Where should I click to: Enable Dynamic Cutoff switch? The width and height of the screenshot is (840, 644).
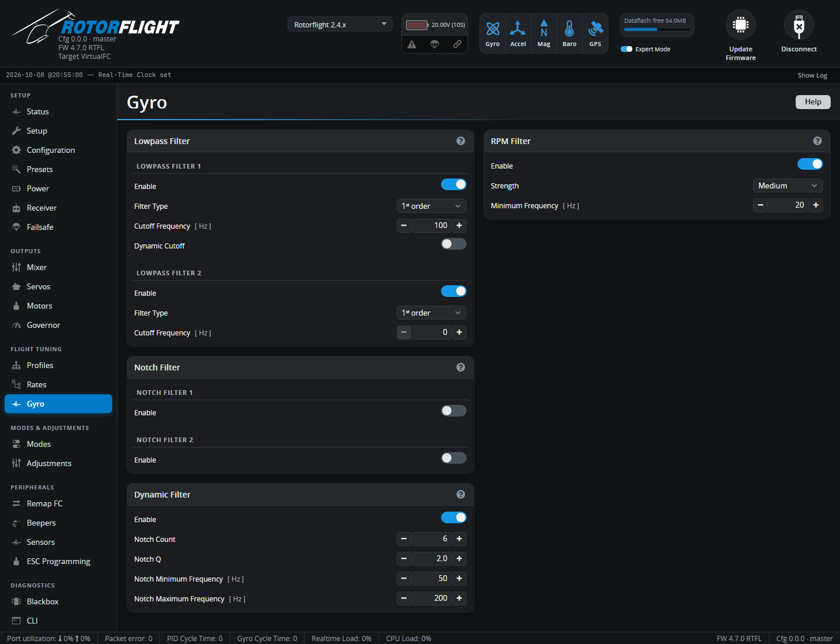454,244
